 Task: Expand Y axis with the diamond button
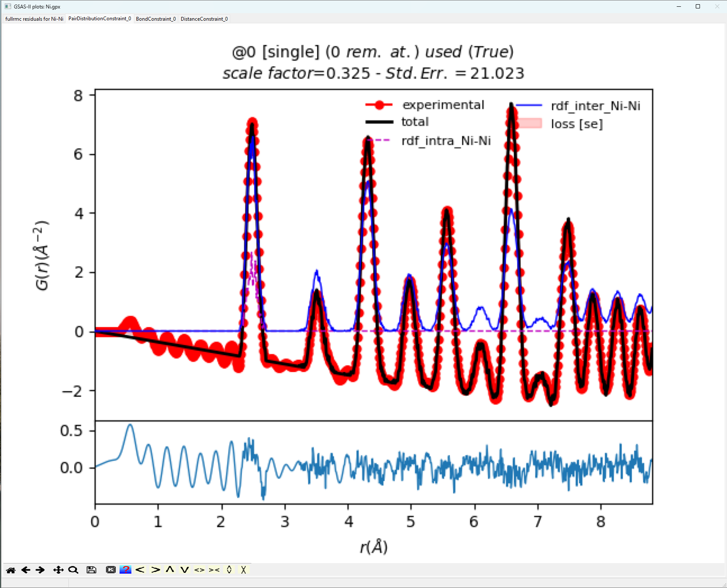click(229, 569)
